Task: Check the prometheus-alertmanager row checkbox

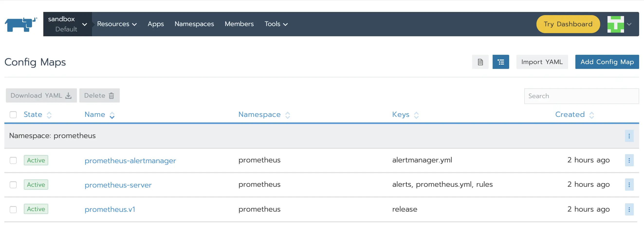Action: tap(13, 160)
